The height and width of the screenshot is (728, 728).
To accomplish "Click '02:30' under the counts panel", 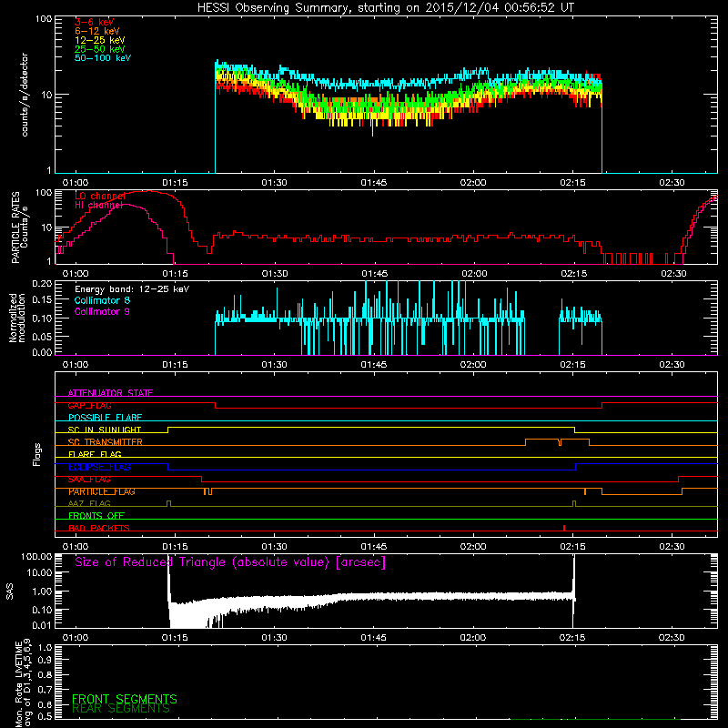I will tap(672, 183).
